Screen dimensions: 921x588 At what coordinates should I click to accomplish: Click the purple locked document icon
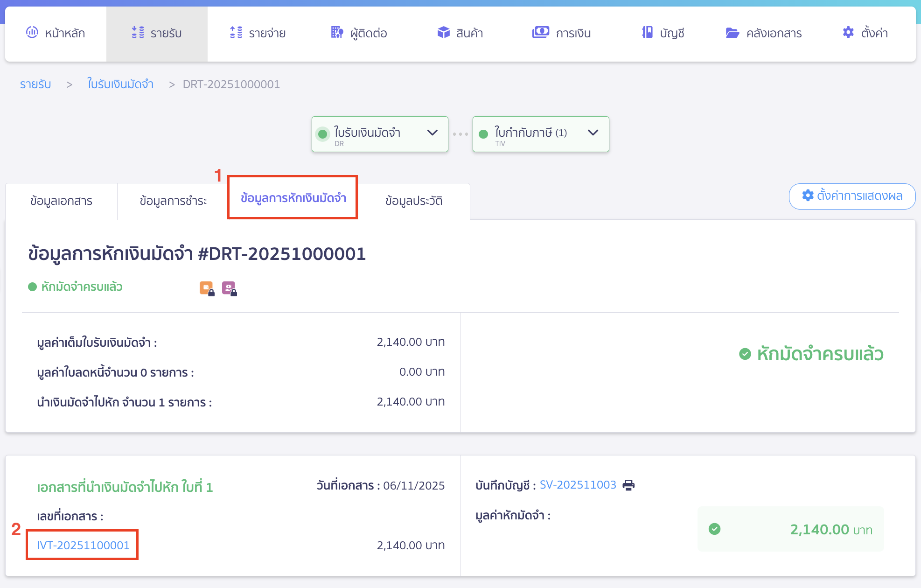[229, 288]
